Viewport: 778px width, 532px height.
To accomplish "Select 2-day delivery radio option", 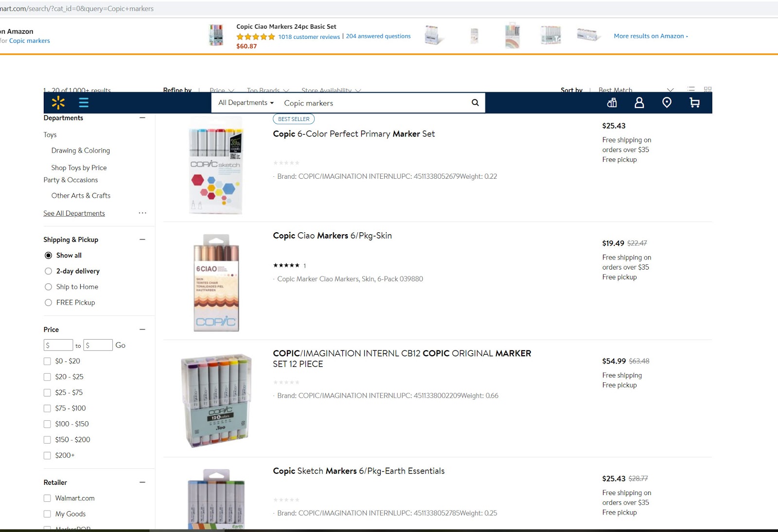I will [48, 271].
